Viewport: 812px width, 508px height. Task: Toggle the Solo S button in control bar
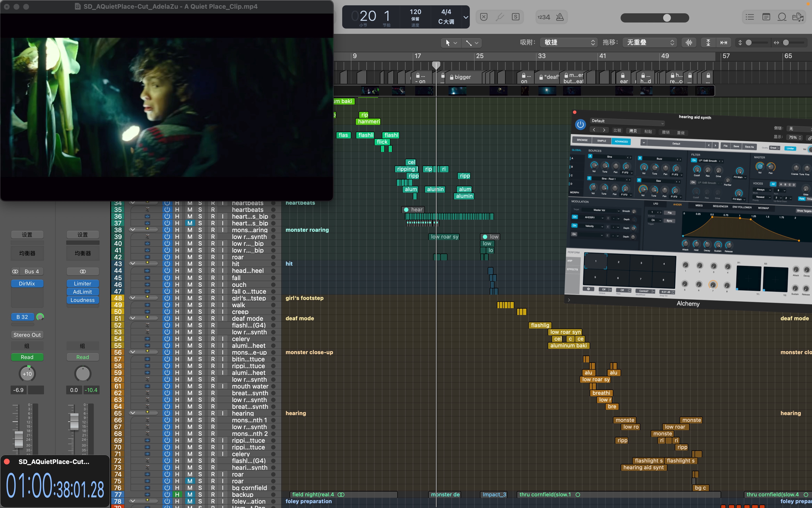pyautogui.click(x=516, y=17)
